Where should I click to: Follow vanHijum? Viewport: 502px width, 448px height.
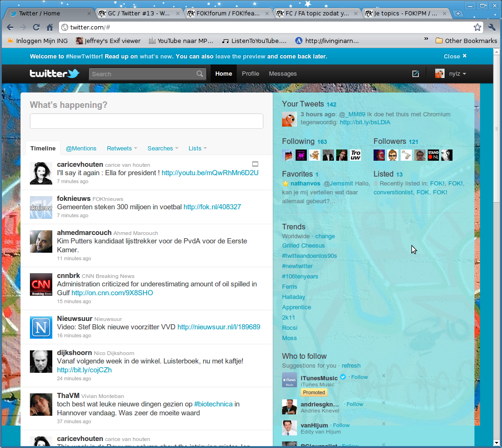341,425
